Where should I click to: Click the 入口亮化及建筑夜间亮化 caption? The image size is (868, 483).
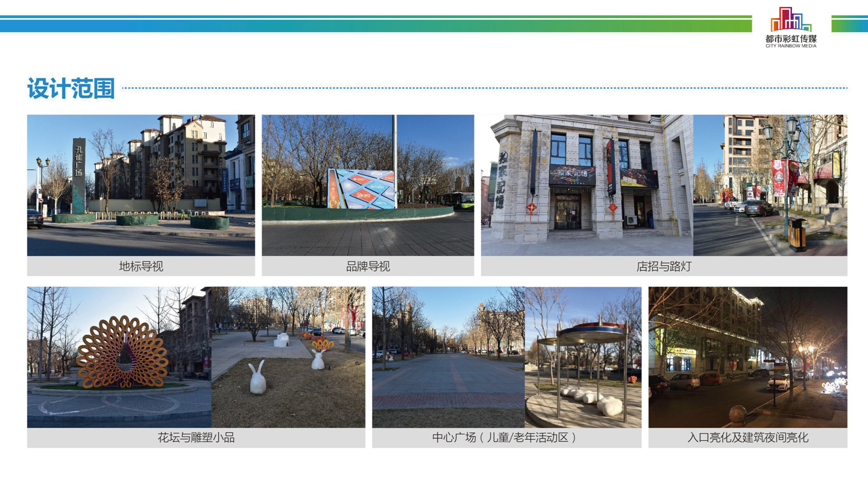747,438
